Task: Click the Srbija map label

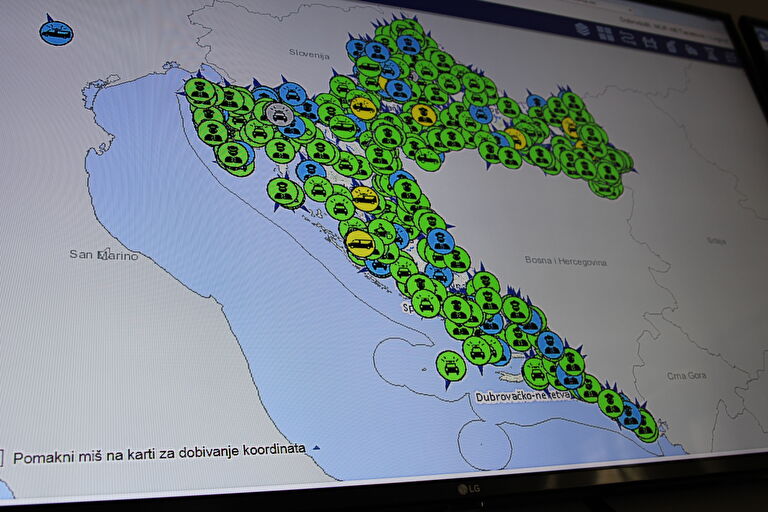Action: [x=716, y=241]
